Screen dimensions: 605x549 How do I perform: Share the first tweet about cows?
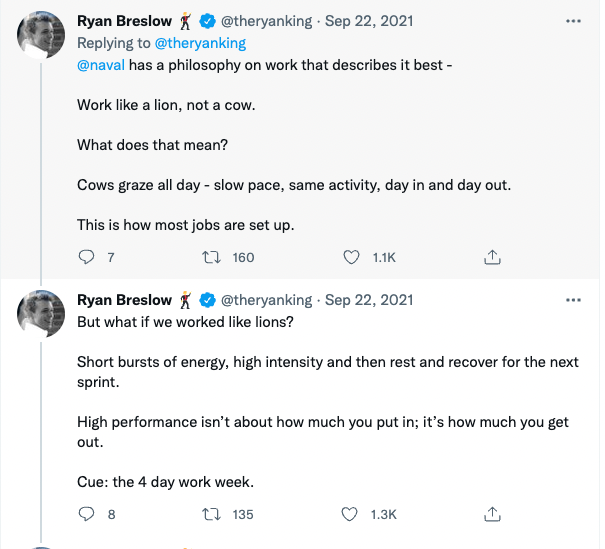(491, 257)
